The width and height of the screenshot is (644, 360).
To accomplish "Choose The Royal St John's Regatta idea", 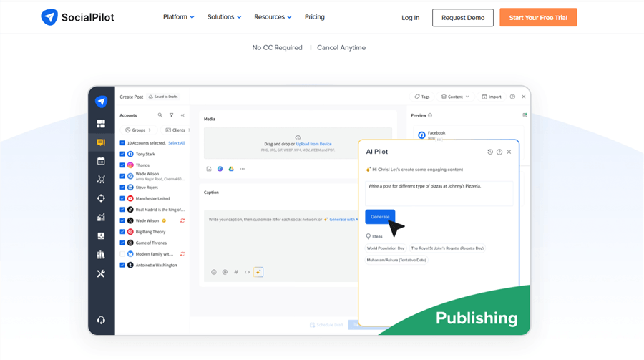I will 447,248.
